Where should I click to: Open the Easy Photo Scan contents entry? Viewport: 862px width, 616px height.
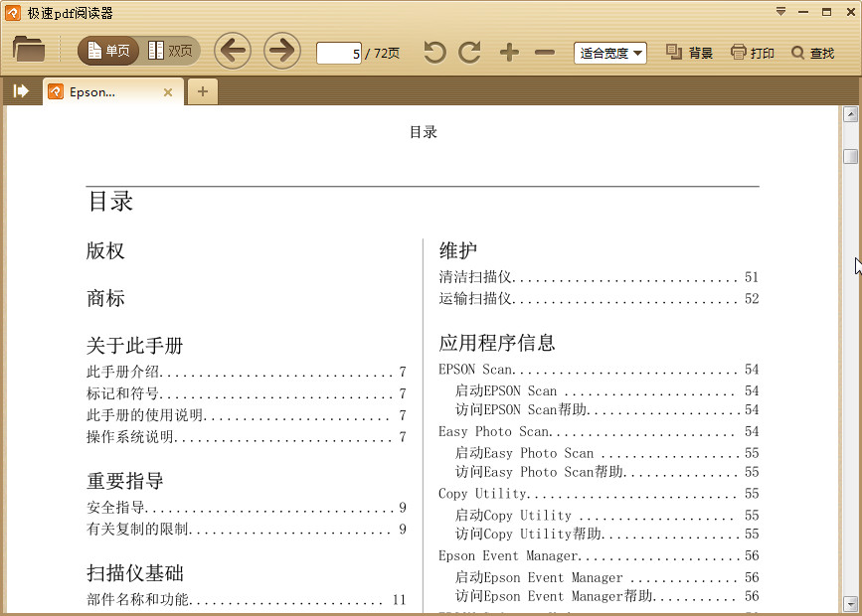599,431
